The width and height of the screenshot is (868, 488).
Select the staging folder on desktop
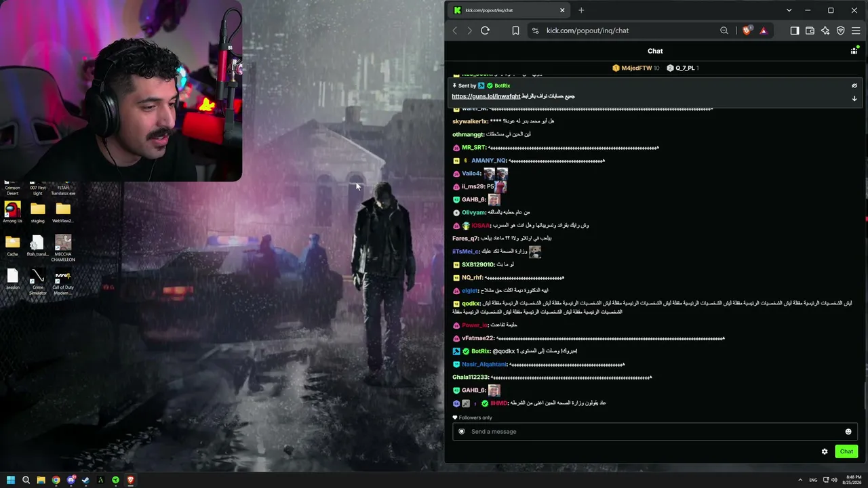click(x=38, y=212)
